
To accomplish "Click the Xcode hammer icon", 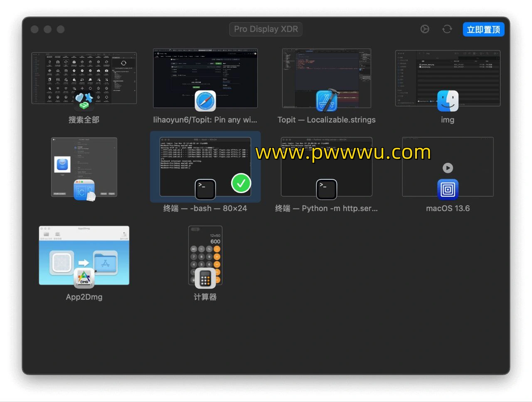I will [328, 101].
